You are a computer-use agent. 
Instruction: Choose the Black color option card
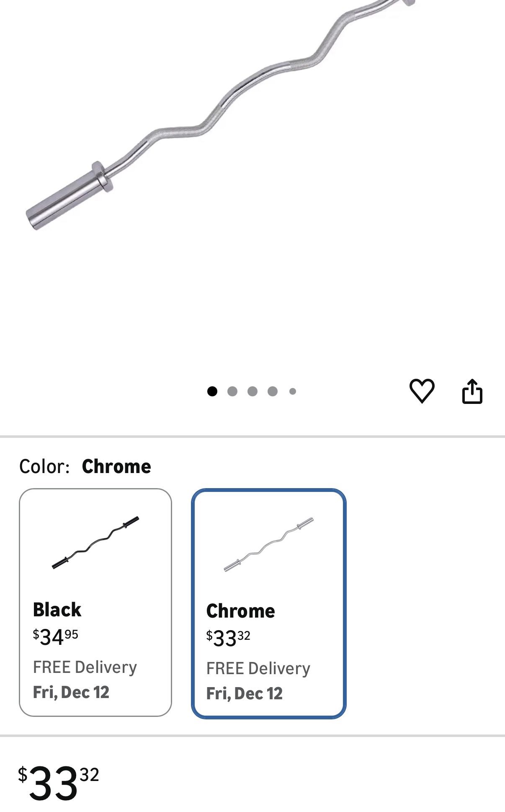click(95, 602)
